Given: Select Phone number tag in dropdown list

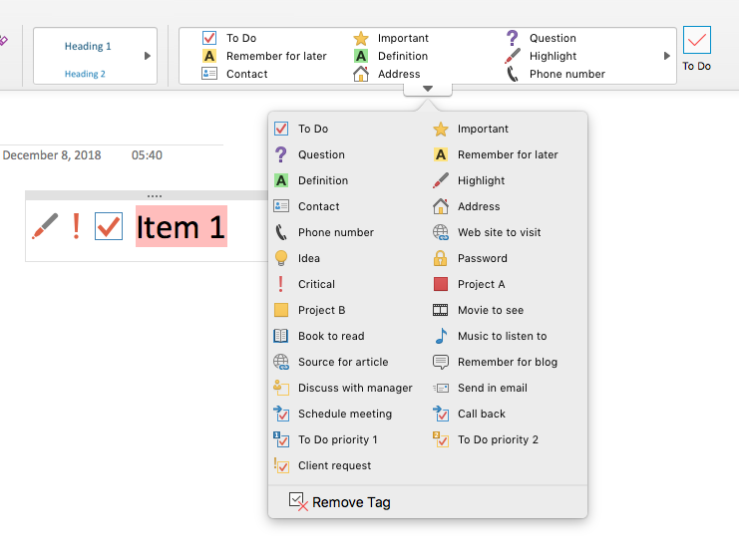Looking at the screenshot, I should (324, 232).
